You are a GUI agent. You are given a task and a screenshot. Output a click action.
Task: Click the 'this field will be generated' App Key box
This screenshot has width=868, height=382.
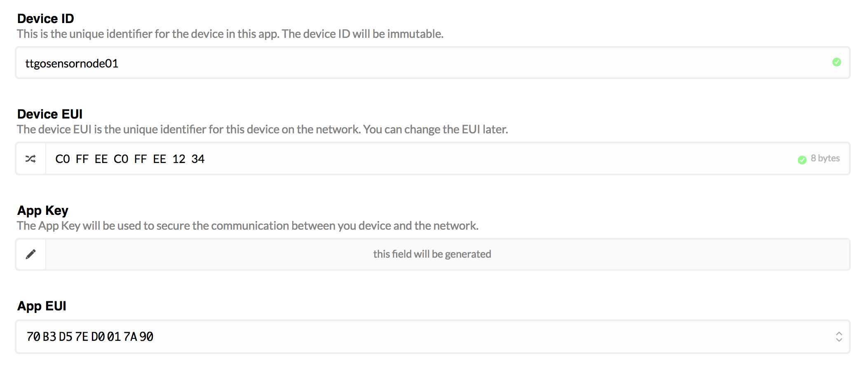coord(448,254)
